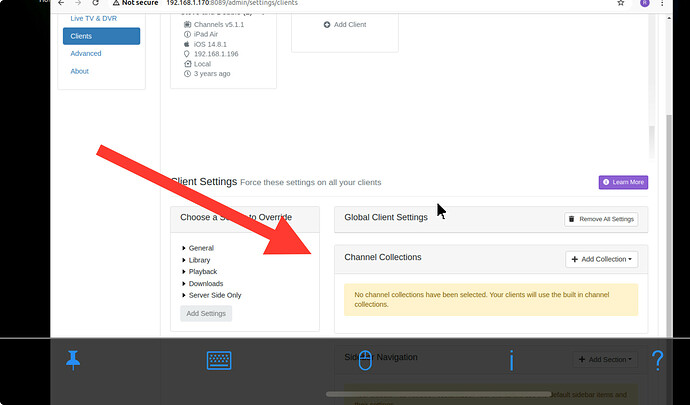Expand the Downloads settings category
Screen dimensions: 690x405
coord(203,284)
